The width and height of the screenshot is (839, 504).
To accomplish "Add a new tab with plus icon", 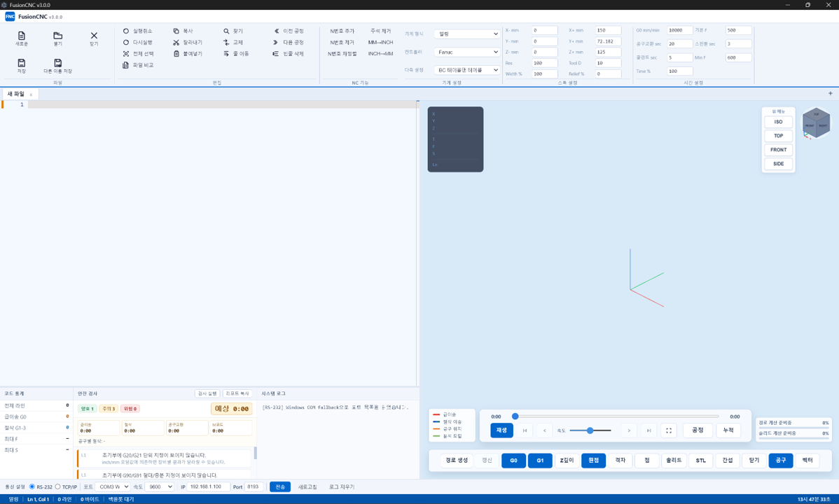I will coord(831,94).
